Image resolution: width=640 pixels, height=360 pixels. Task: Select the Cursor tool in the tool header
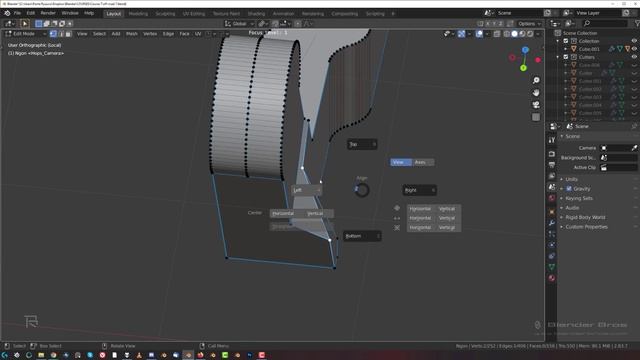(24, 24)
